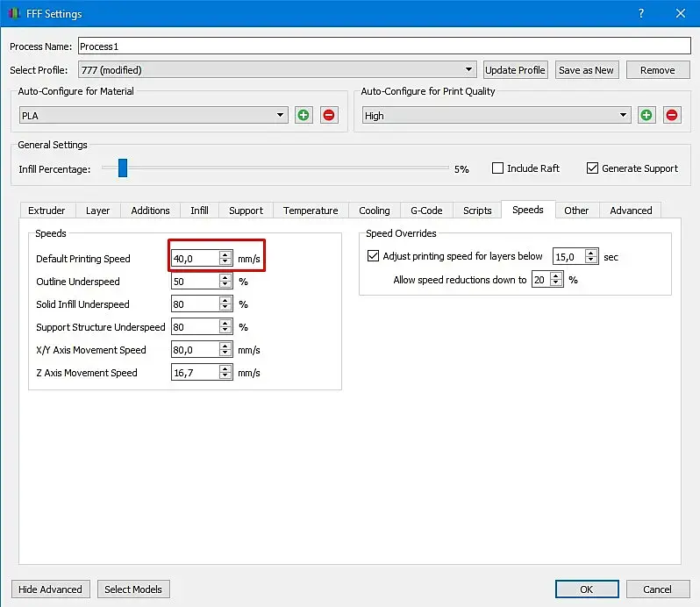Switch to the Advanced tab
The width and height of the screenshot is (700, 607).
(x=631, y=211)
